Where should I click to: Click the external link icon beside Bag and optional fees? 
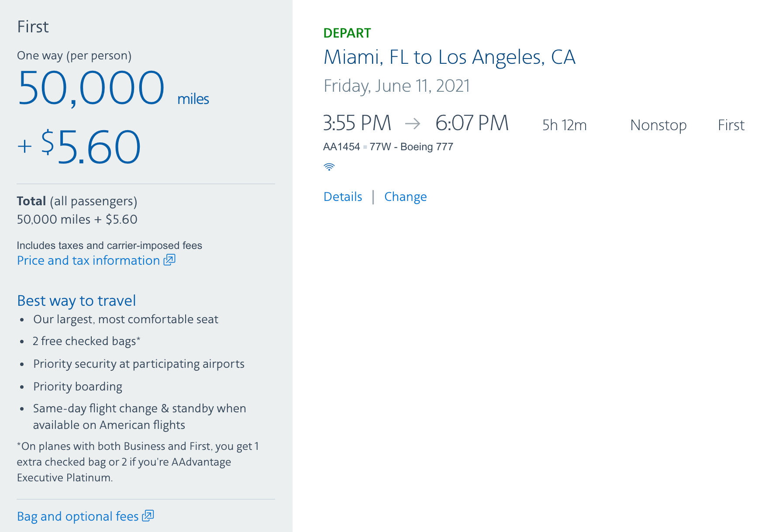point(148,516)
